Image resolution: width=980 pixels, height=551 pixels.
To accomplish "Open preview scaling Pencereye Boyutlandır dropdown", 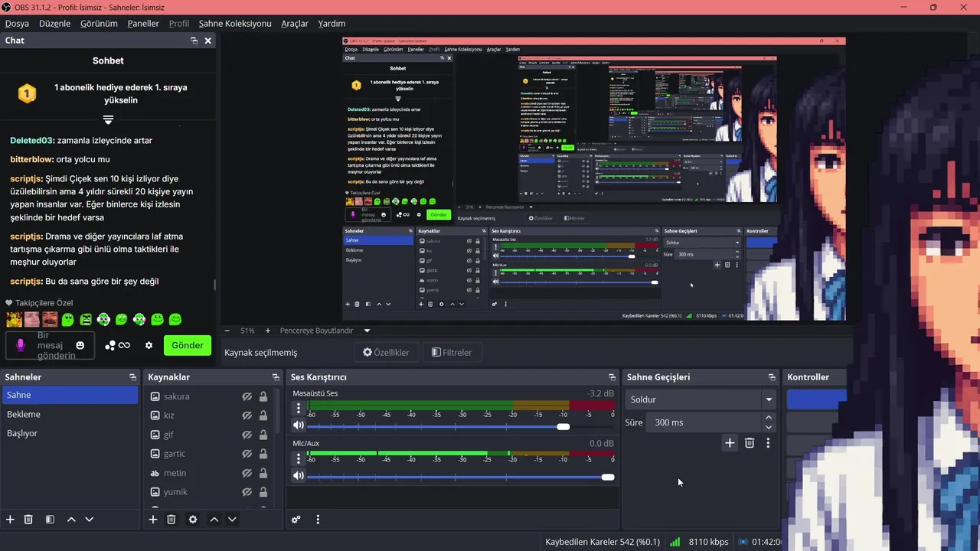I will click(325, 331).
